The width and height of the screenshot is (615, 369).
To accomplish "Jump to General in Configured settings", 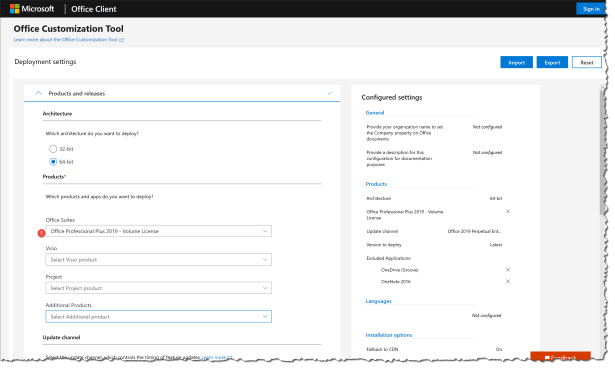I will tap(375, 113).
